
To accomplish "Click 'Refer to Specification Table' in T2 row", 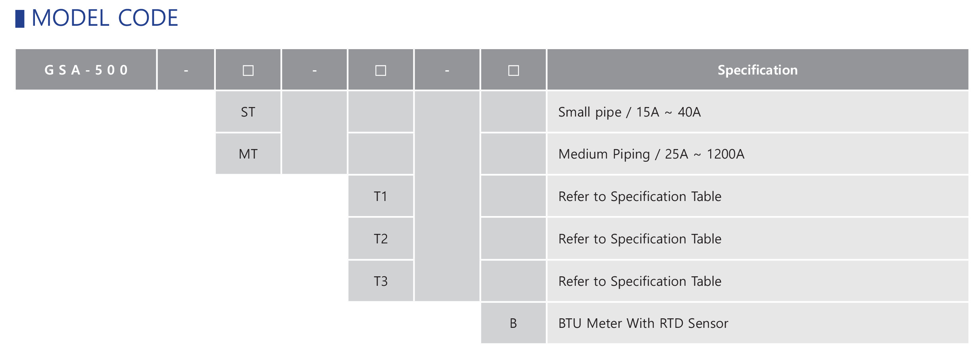I will tap(640, 239).
